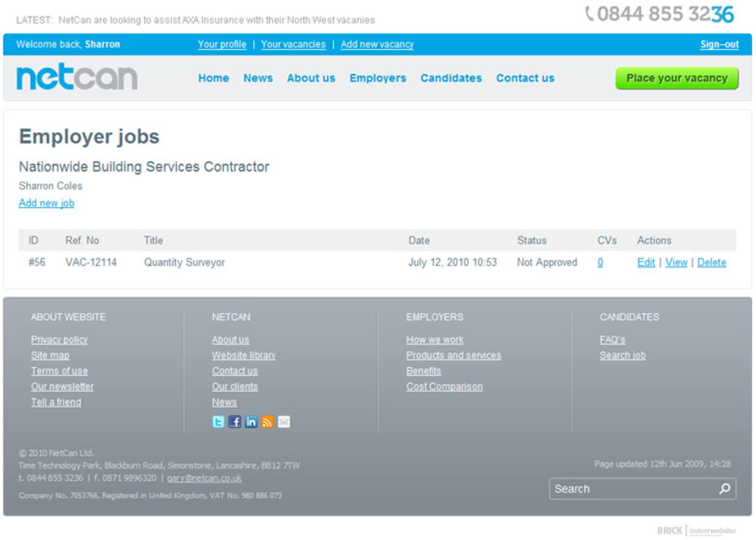View the Quantity Surveyor job
Screen dimensions: 756x540
coord(676,262)
